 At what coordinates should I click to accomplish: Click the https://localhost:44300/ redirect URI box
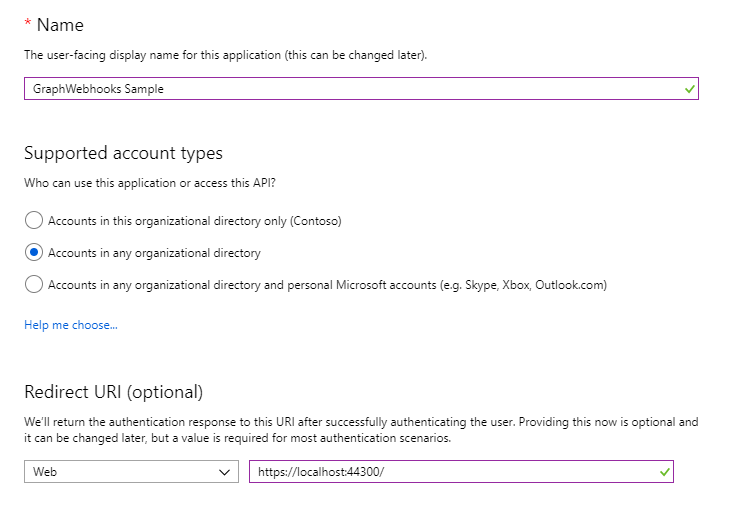point(450,471)
